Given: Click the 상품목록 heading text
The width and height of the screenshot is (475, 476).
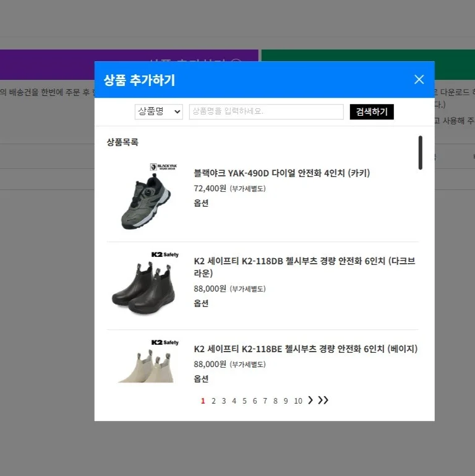Looking at the screenshot, I should [x=122, y=142].
